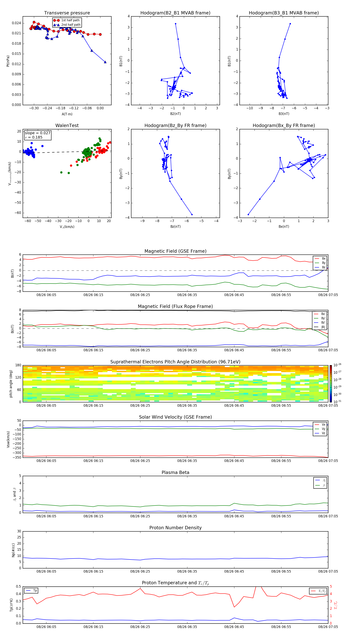Click "08/26 06:45" tick under Solar Wind Velocity plot
This screenshot has height=644, width=351.
pyautogui.click(x=234, y=461)
